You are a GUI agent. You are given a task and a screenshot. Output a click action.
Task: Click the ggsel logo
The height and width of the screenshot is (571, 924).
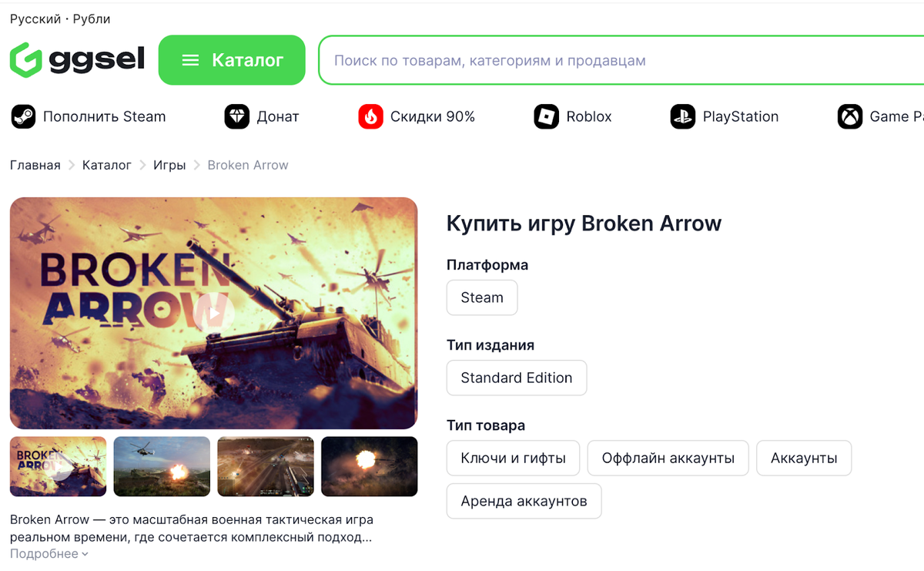coord(77,59)
